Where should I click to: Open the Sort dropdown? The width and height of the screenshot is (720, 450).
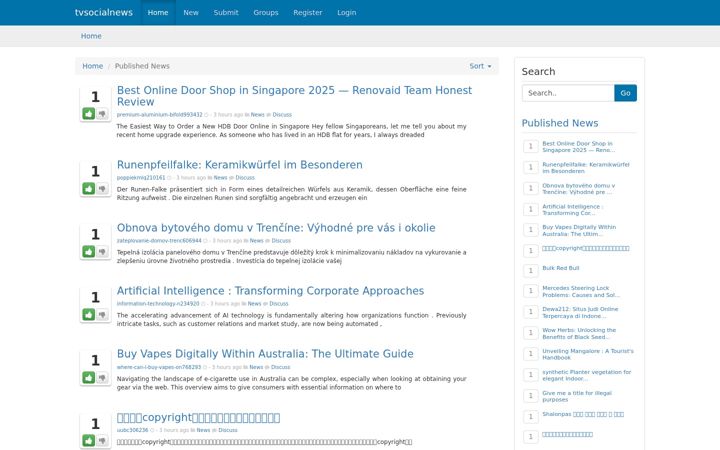tap(480, 66)
